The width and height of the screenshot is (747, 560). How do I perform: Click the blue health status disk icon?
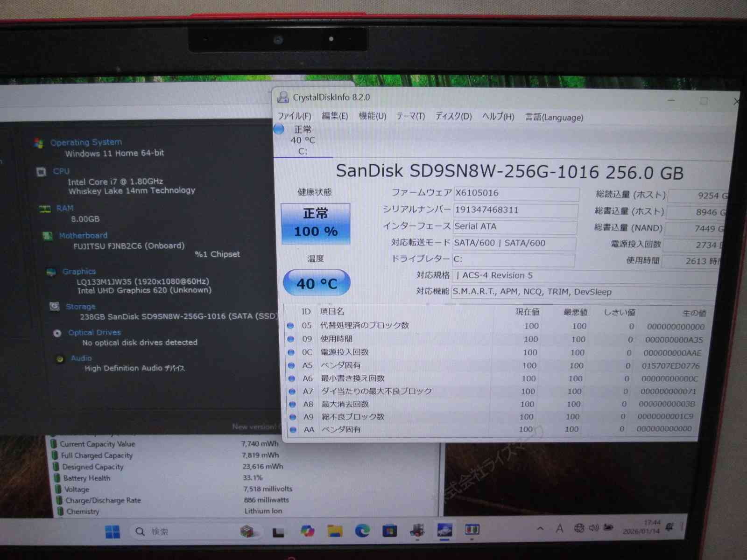tap(279, 129)
